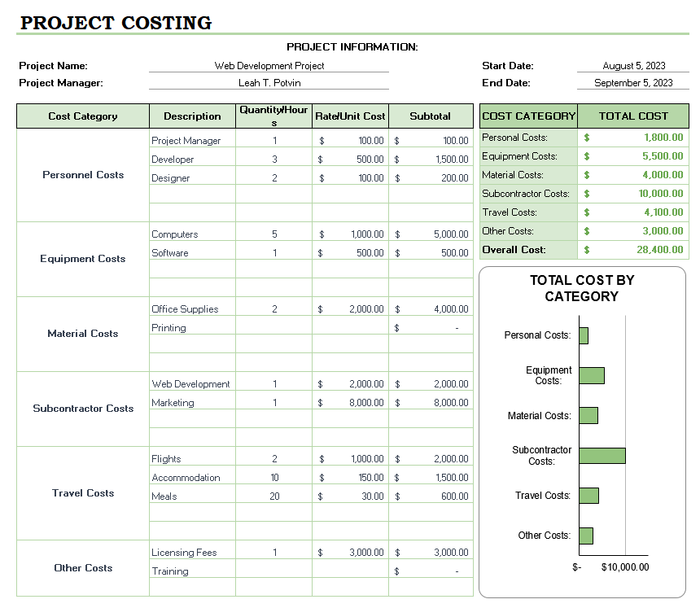Screen dimensions: 700x608
Task: Click the Developer description cell
Action: click(192, 159)
